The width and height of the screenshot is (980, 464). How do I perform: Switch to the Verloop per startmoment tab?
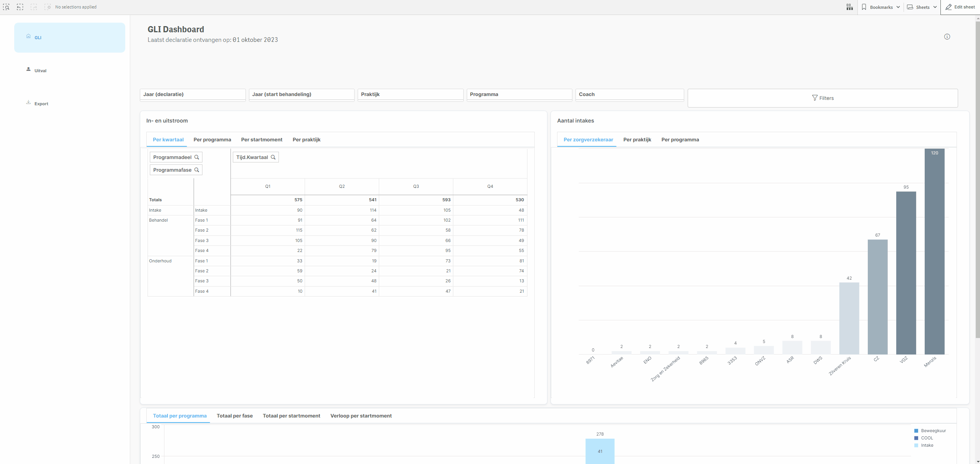[x=361, y=416]
